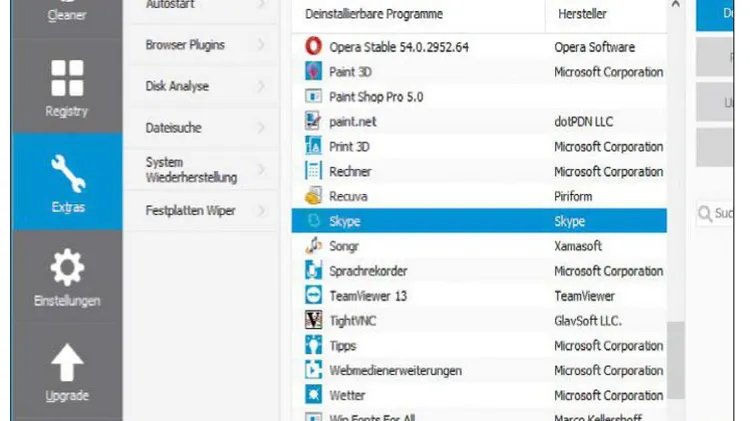Click the blue button above the search field
Image resolution: width=750 pixels, height=421 pixels.
(715, 14)
